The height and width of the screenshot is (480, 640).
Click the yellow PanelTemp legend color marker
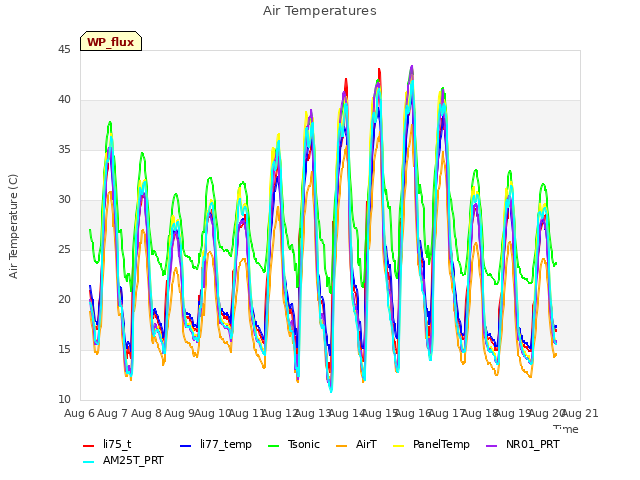point(398,446)
